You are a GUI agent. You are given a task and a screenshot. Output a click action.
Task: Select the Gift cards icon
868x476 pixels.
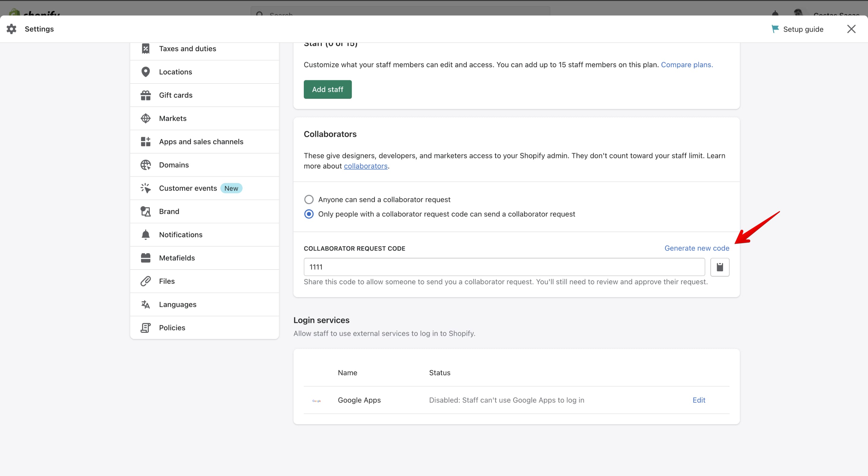click(146, 95)
